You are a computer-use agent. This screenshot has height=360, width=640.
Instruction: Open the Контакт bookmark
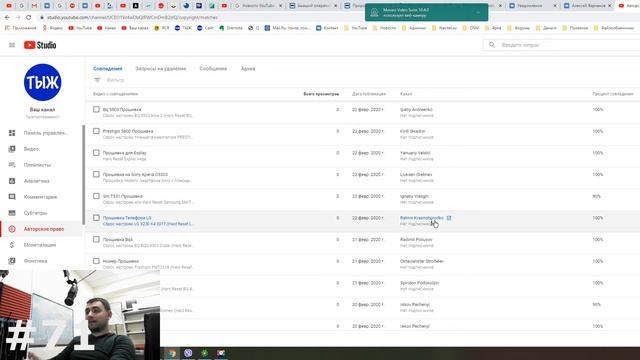pos(327,28)
